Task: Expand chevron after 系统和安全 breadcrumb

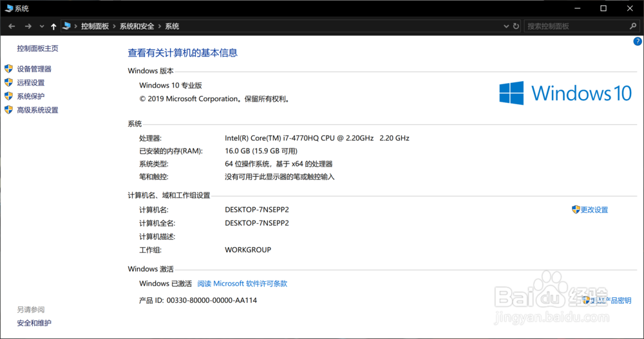Action: (160, 26)
